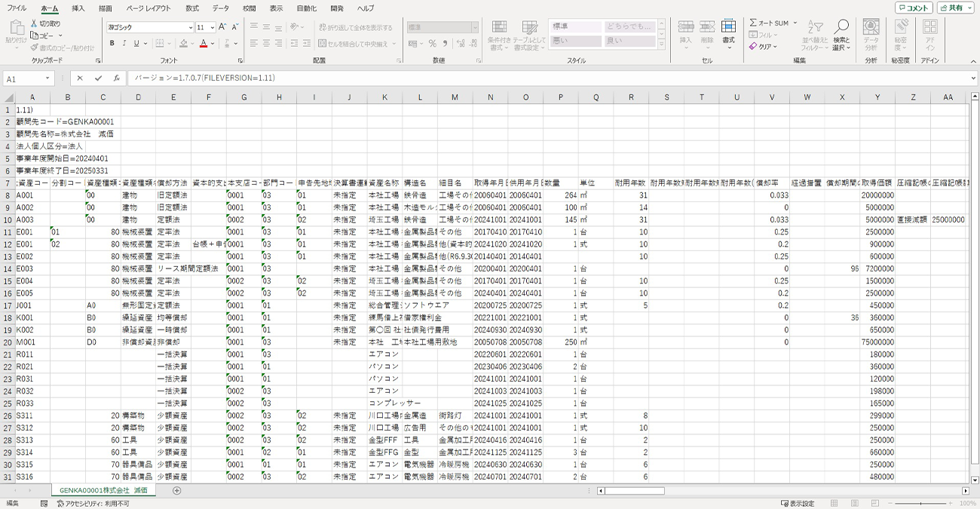Toggle Underline formatting
The height and width of the screenshot is (509, 980).
pos(136,44)
